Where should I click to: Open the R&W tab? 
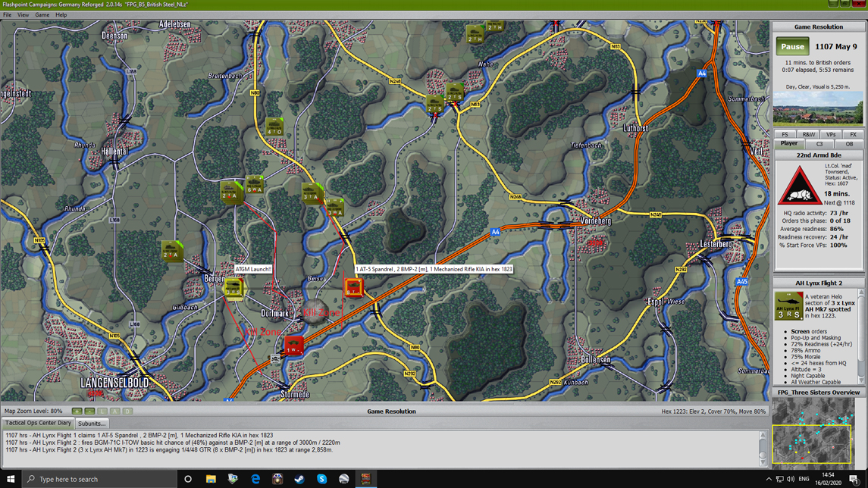coord(808,134)
